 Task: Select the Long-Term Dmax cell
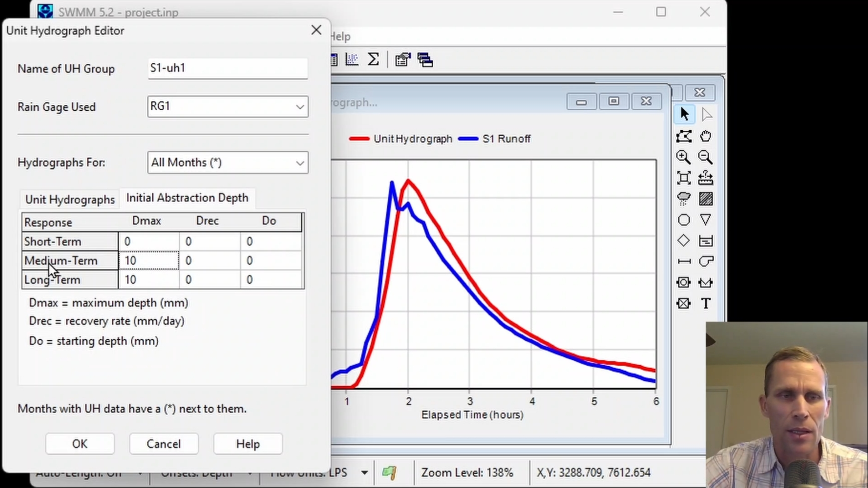click(149, 279)
